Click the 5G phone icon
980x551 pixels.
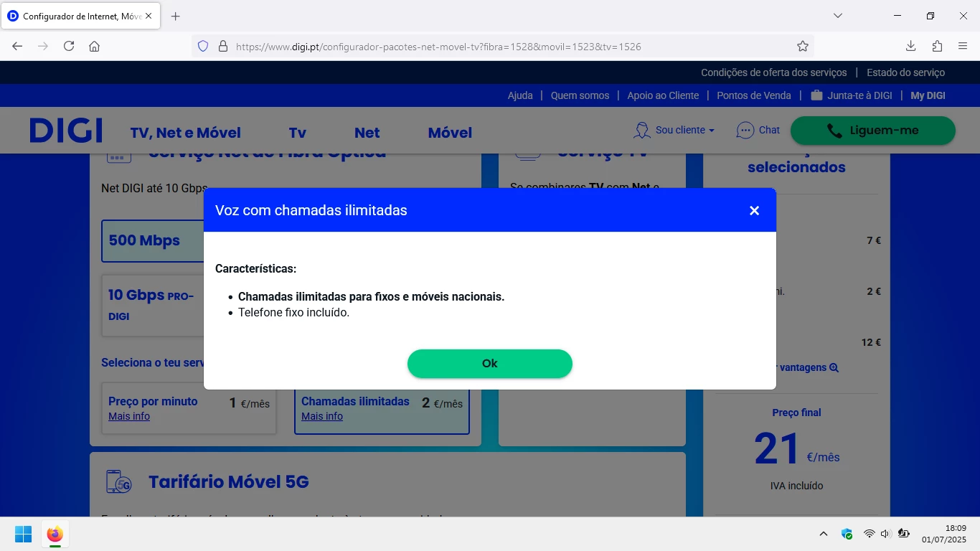click(118, 481)
